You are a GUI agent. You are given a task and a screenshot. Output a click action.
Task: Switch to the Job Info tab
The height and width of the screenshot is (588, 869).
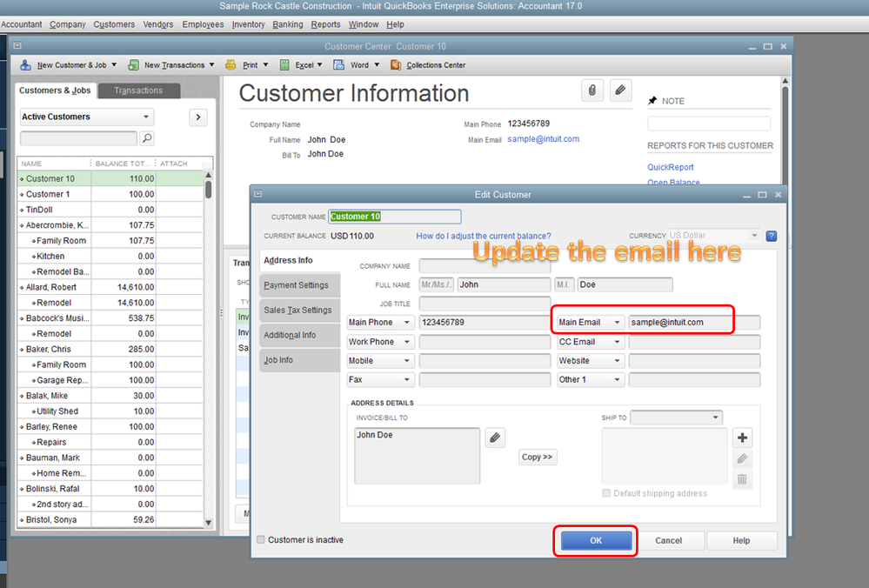click(x=299, y=360)
